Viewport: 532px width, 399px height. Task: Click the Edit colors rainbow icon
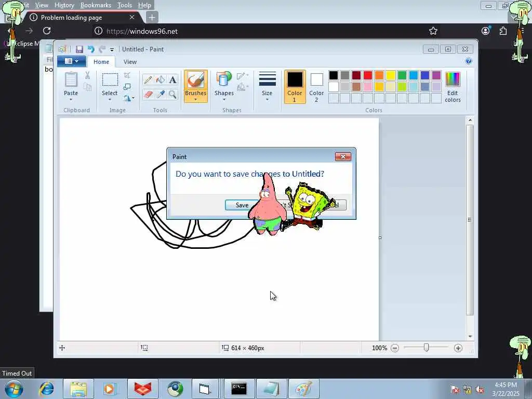(453, 79)
